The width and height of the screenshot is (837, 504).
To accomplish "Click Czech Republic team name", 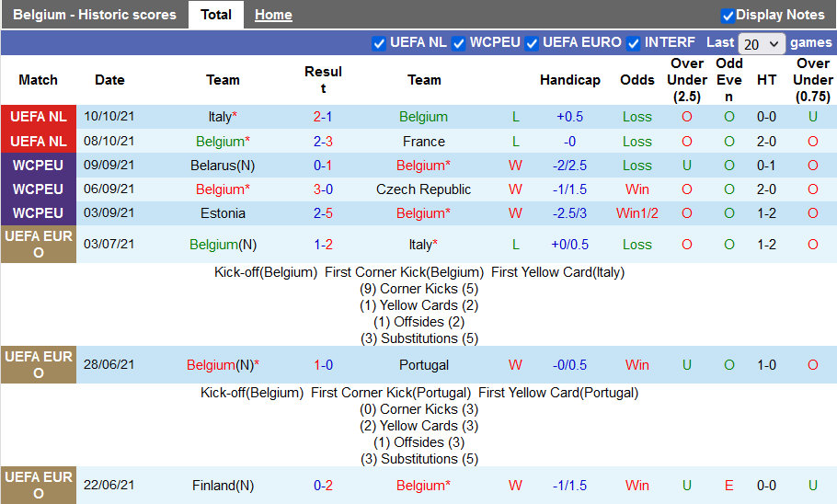I will [423, 189].
